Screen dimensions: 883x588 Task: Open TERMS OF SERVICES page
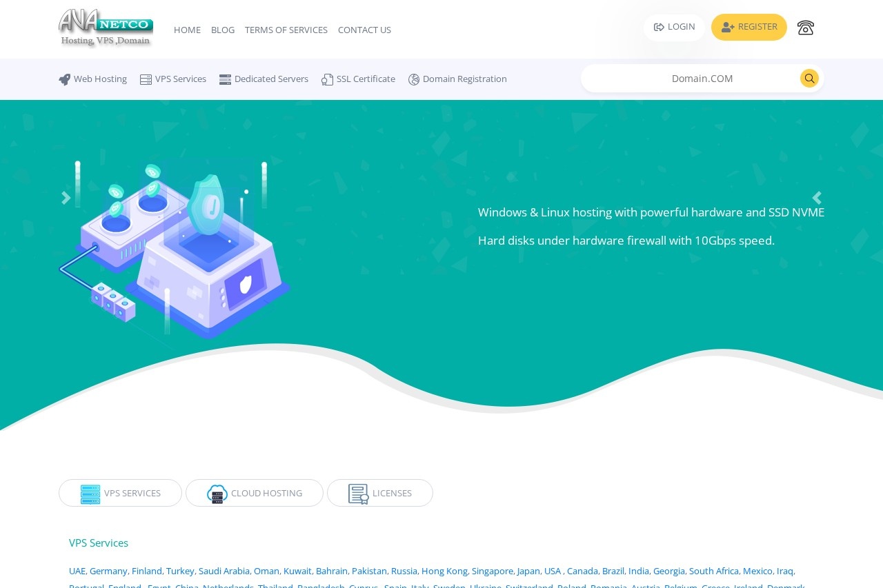(286, 30)
